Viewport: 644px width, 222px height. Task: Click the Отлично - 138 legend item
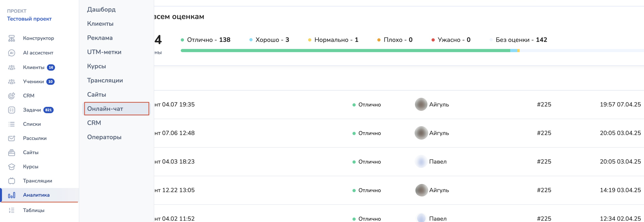[205, 40]
